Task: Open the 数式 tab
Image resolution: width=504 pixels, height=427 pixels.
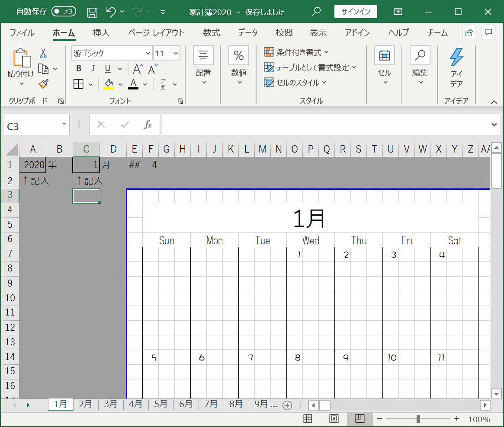Action: click(211, 33)
